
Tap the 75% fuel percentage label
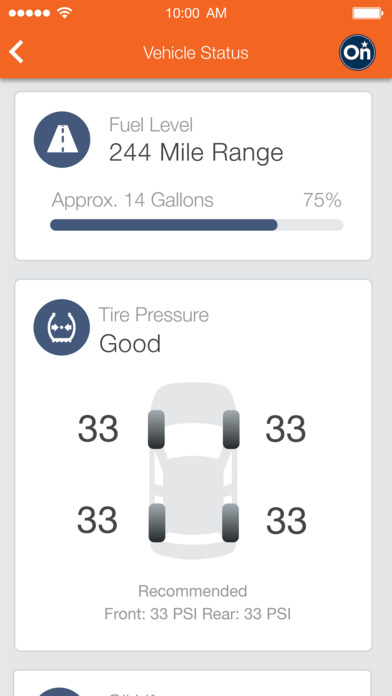(323, 200)
